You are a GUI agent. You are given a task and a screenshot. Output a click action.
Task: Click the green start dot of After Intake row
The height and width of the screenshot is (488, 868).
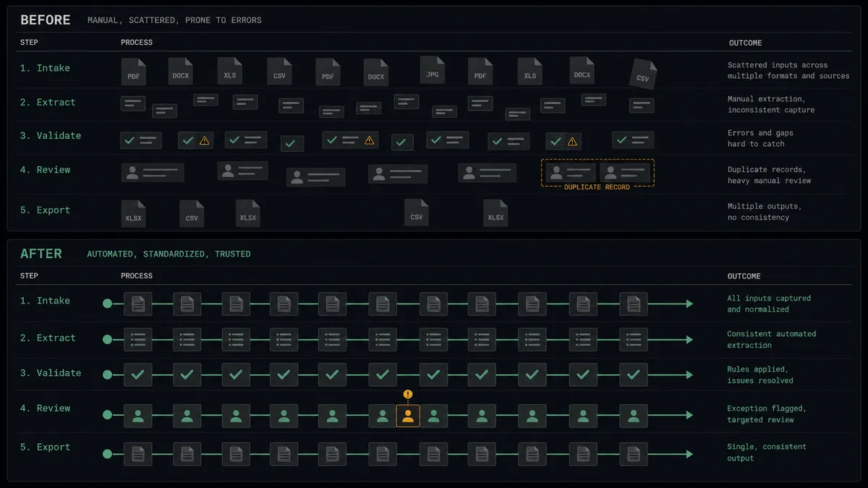click(107, 304)
